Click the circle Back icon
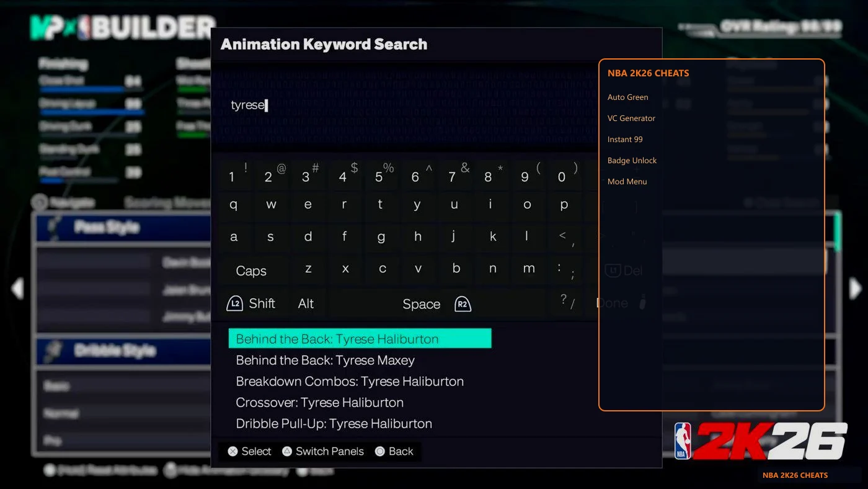Viewport: 868px width, 489px height. click(380, 452)
